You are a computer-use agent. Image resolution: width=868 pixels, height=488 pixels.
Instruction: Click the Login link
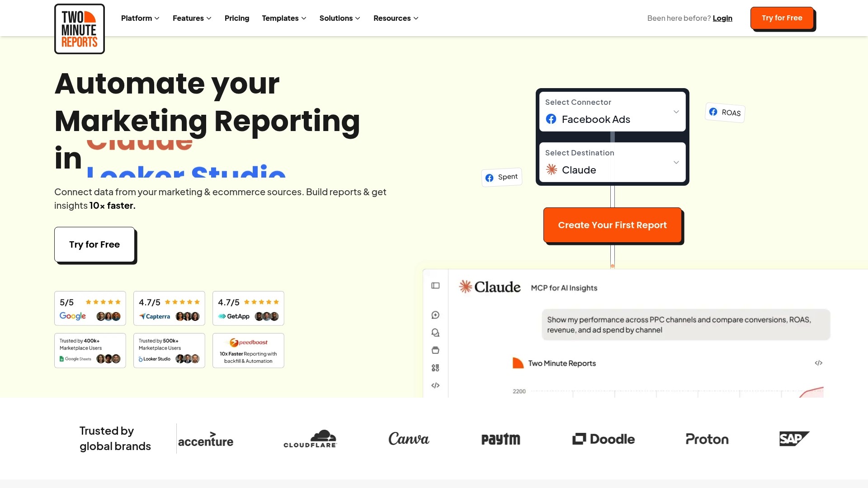722,18
